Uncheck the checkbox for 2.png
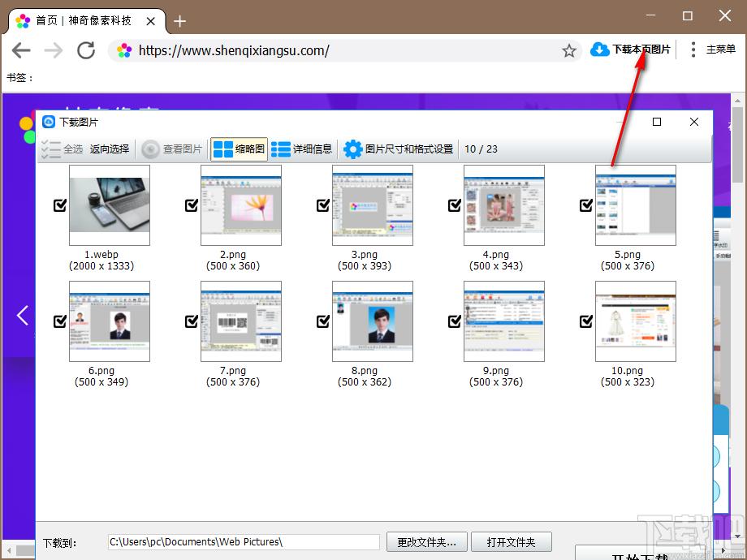 tap(191, 205)
